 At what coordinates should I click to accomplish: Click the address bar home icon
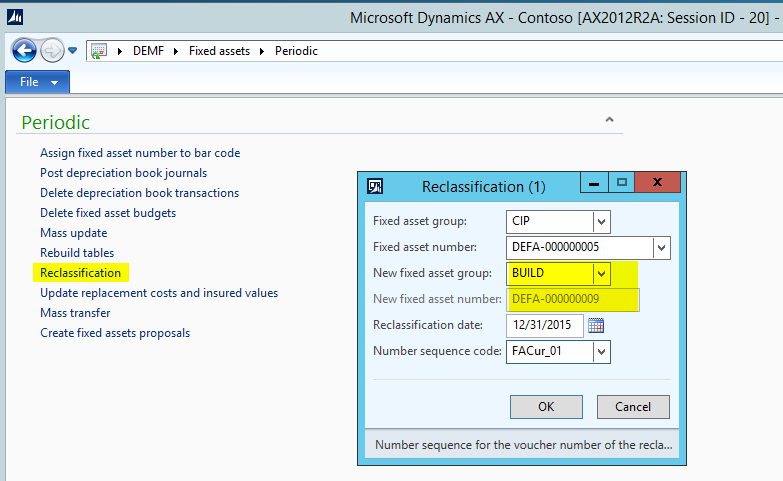coord(99,51)
